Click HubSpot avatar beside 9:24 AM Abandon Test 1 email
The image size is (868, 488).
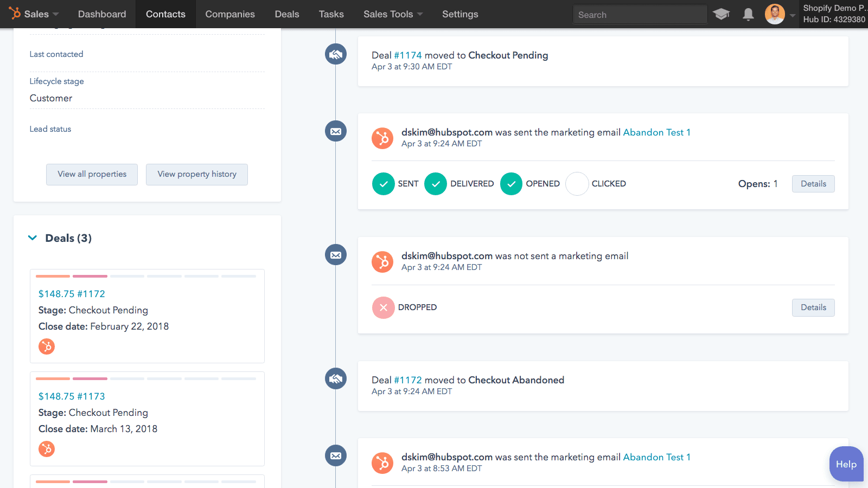pos(382,138)
